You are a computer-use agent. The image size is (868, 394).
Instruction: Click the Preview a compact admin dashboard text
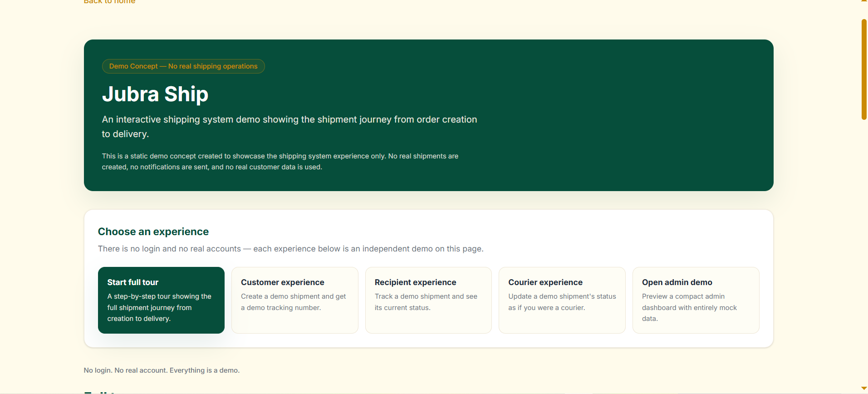[689, 307]
